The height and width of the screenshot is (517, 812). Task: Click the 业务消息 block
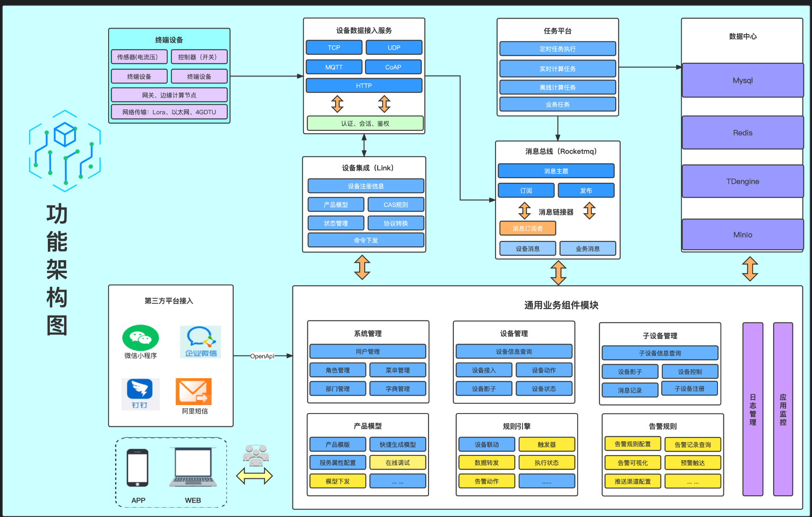[588, 248]
